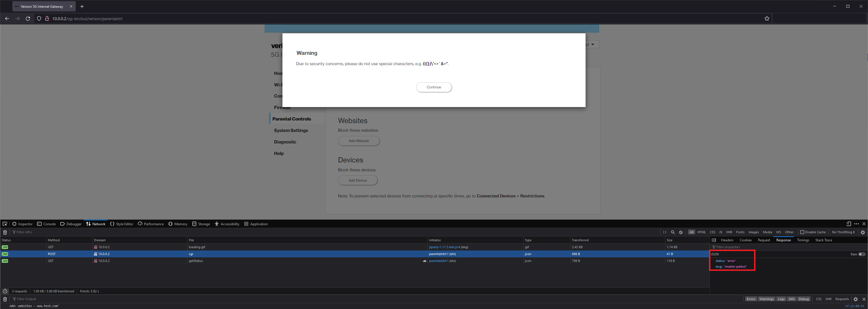This screenshot has width=868, height=309.
Task: Open network settings gear icon
Action: (x=863, y=232)
